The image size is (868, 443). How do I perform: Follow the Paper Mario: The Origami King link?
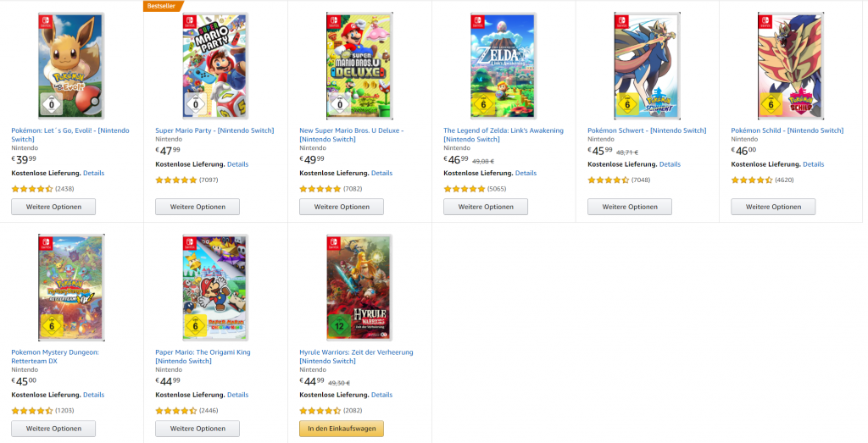(203, 352)
